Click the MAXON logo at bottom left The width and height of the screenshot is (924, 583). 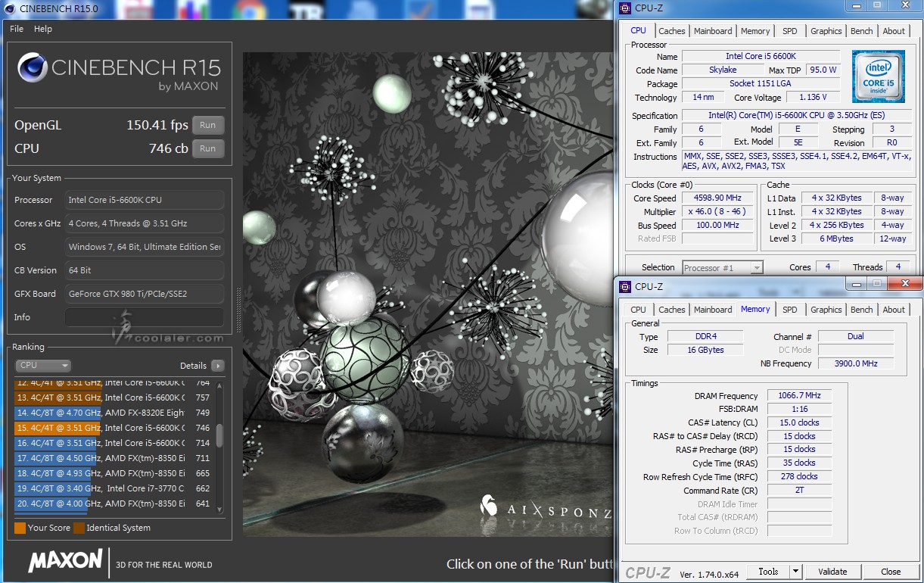tap(65, 561)
